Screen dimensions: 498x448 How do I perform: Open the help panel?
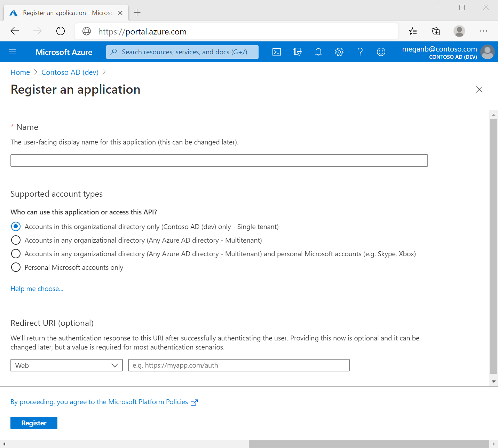tap(360, 52)
